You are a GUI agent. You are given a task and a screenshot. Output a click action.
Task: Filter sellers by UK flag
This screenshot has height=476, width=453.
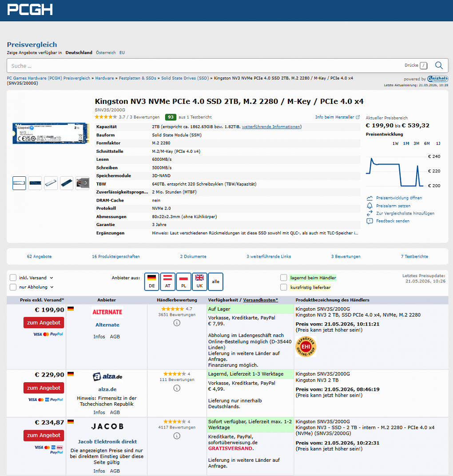click(x=199, y=282)
